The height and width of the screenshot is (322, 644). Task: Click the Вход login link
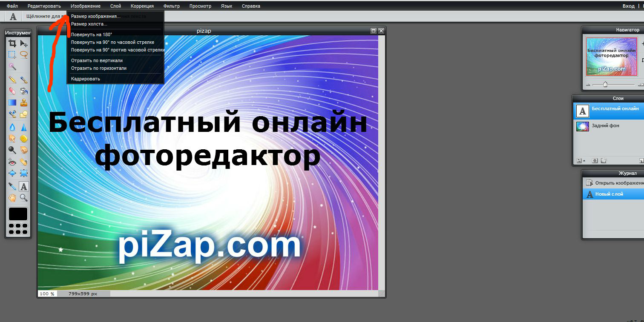click(628, 6)
